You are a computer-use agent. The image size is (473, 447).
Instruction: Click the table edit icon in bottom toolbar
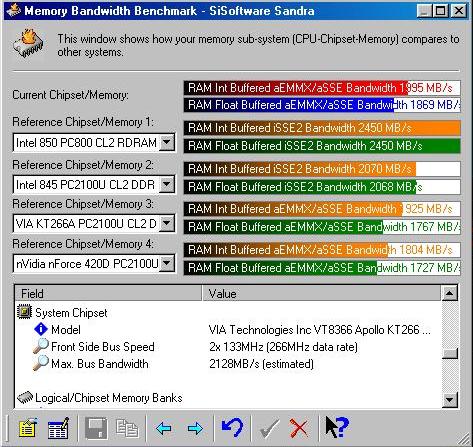pos(58,428)
